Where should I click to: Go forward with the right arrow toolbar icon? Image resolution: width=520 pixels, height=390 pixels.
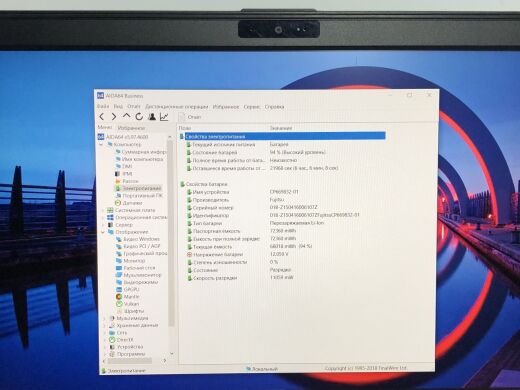coord(114,117)
